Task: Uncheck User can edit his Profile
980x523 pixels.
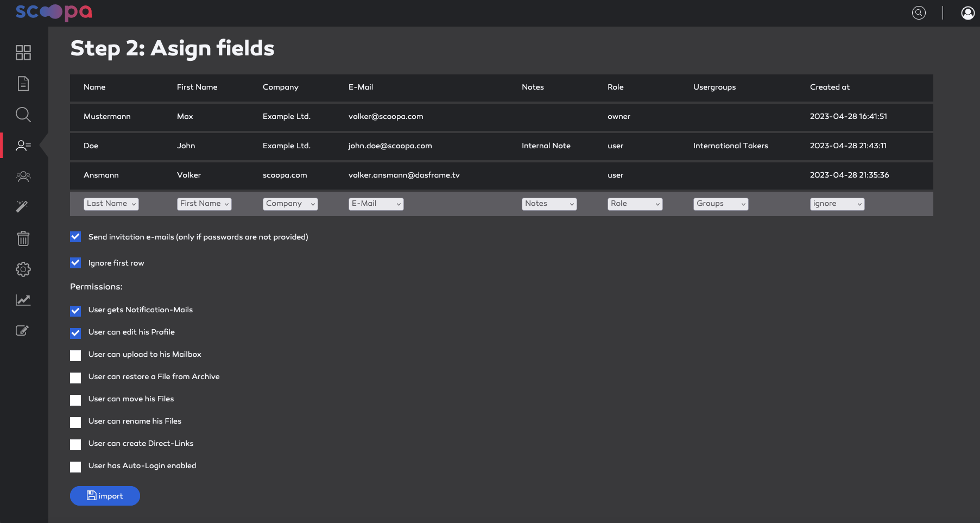Action: point(75,333)
